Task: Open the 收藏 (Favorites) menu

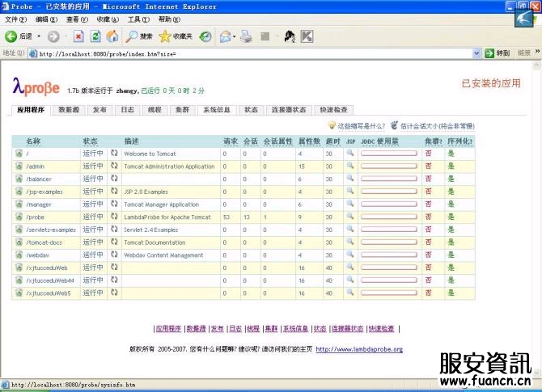Action: pos(108,19)
